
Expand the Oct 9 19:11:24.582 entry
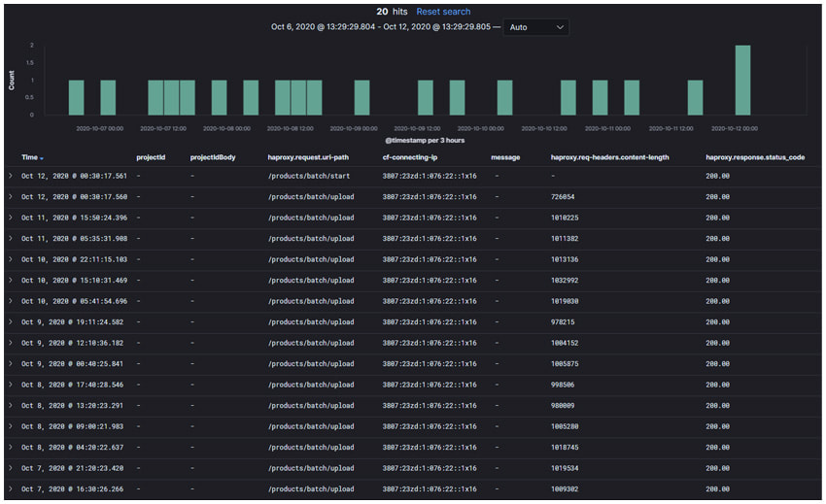pos(11,321)
